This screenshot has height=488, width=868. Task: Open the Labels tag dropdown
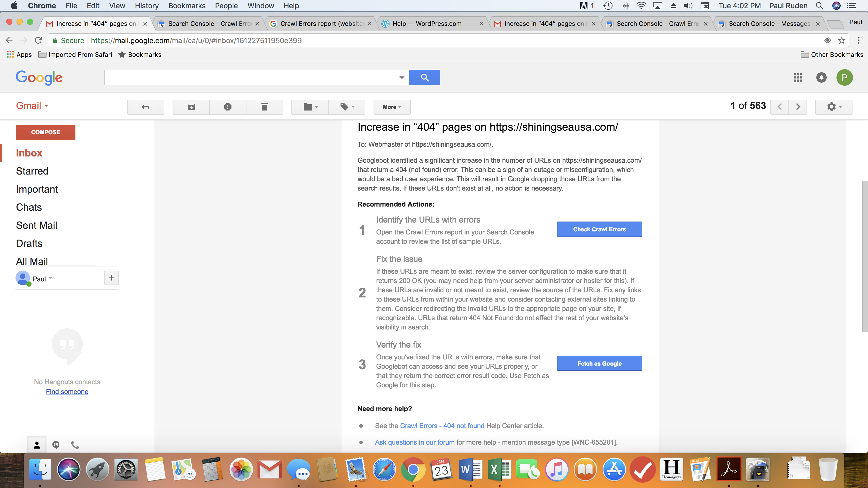click(347, 107)
